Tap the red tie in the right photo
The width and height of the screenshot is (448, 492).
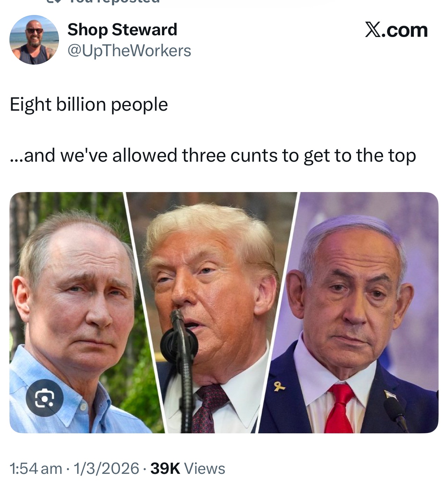[x=341, y=408]
